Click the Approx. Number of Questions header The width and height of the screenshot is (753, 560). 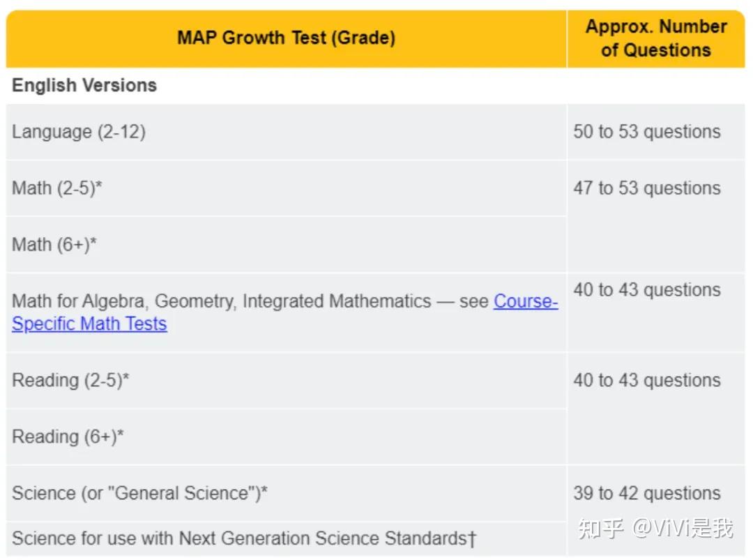pos(655,38)
